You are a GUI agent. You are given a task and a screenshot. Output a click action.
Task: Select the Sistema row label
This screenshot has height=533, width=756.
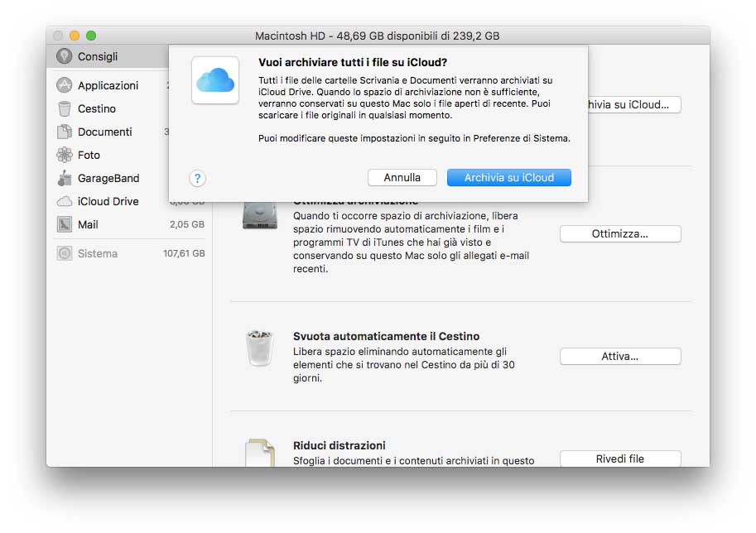pos(98,253)
